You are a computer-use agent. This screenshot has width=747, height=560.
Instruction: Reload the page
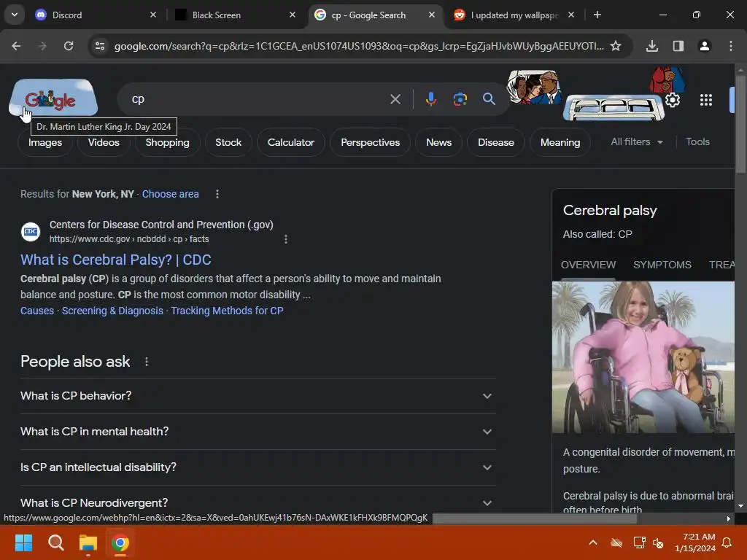[x=69, y=46]
